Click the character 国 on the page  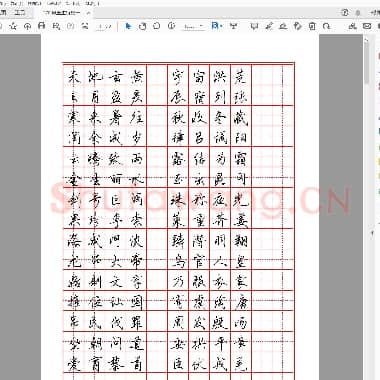pyautogui.click(x=137, y=303)
